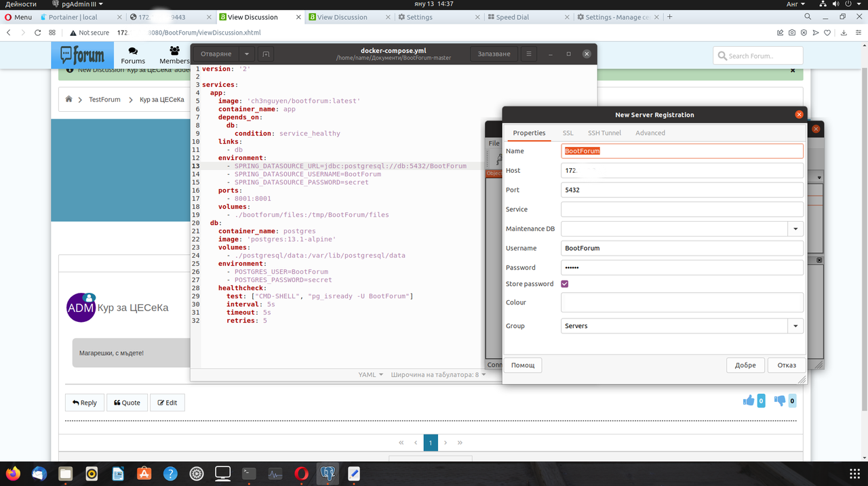Open the Terminal dock icon
Viewport: 868px width, 486px height.
[249, 473]
